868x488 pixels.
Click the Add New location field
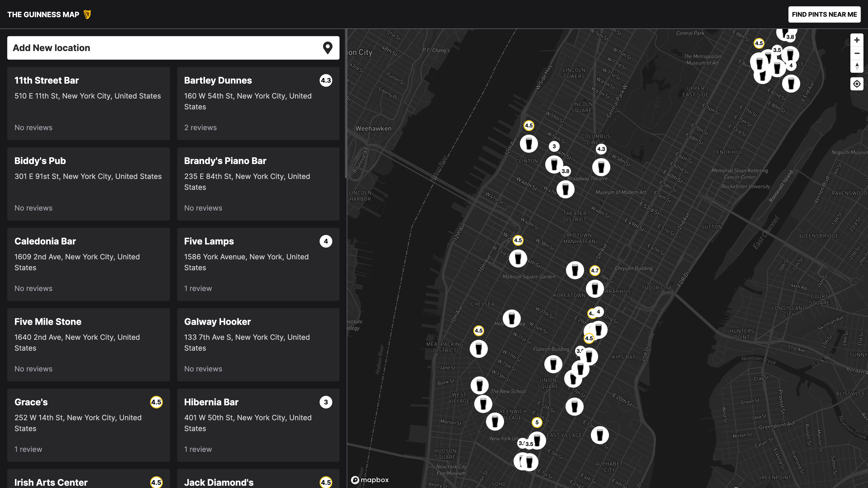point(173,48)
